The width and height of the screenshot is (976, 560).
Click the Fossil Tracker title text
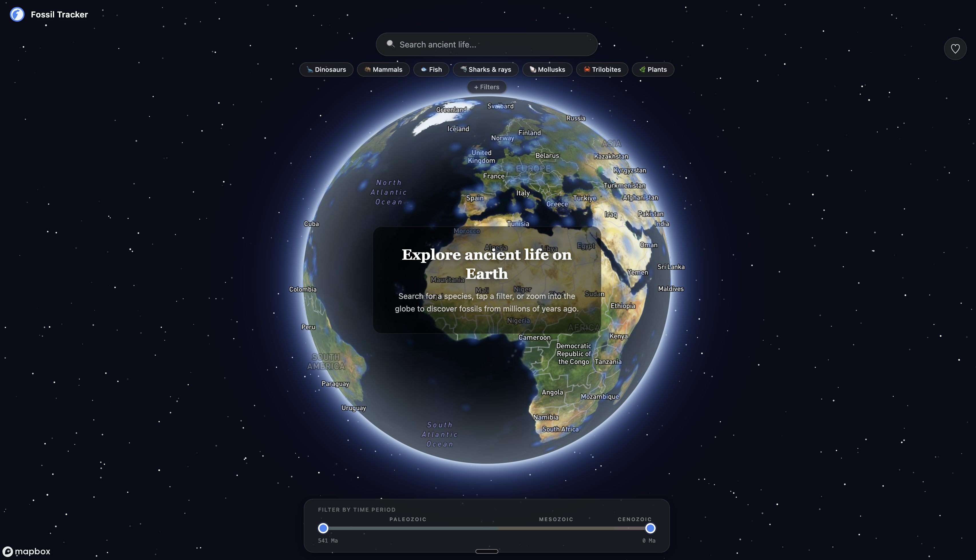tap(59, 15)
